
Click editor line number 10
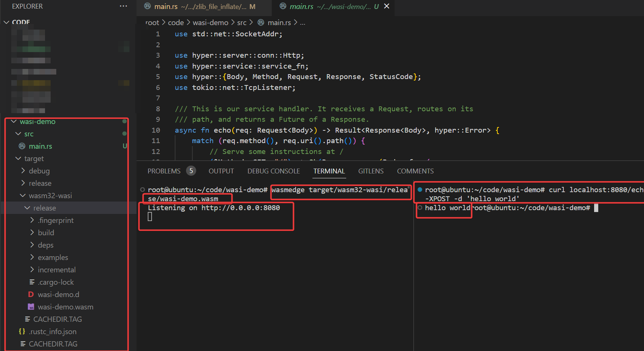click(156, 130)
